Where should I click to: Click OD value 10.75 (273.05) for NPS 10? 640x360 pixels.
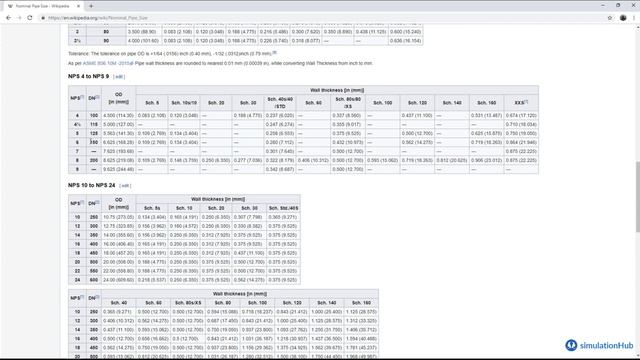tap(118, 217)
